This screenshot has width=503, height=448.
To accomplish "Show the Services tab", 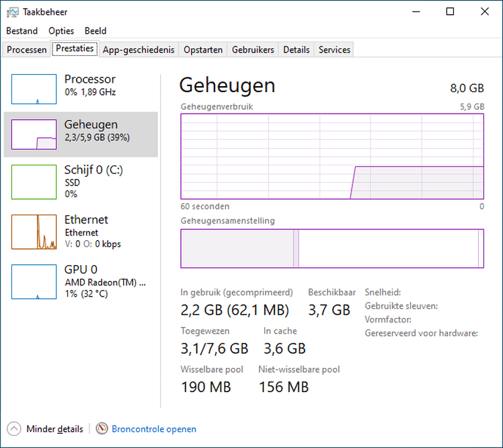I will [334, 50].
